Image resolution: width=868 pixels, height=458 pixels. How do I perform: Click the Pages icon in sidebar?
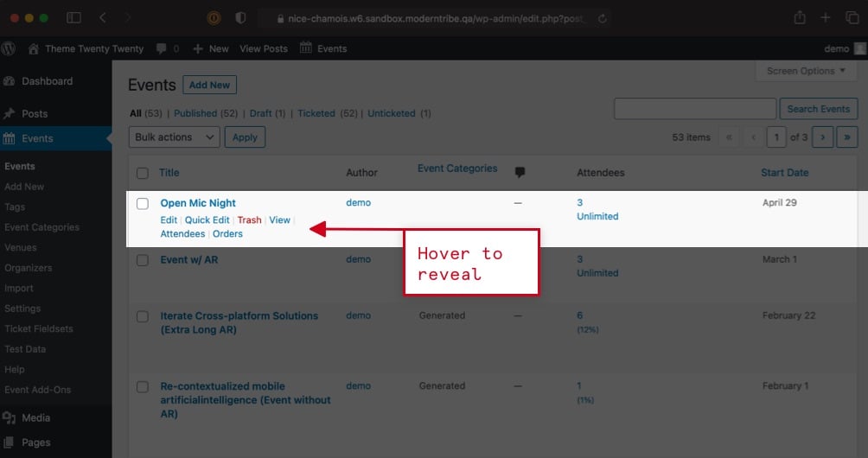[x=9, y=442]
